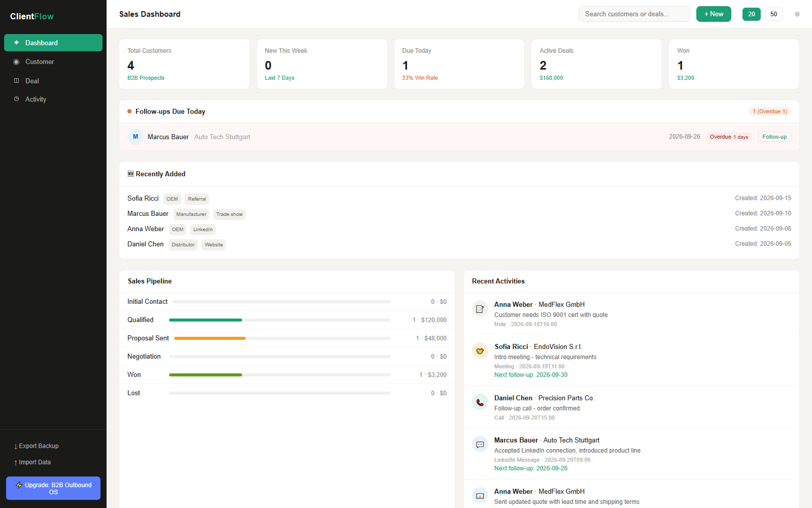Image resolution: width=812 pixels, height=508 pixels.
Task: Click the Deal book icon in the sidebar
Action: 16,81
